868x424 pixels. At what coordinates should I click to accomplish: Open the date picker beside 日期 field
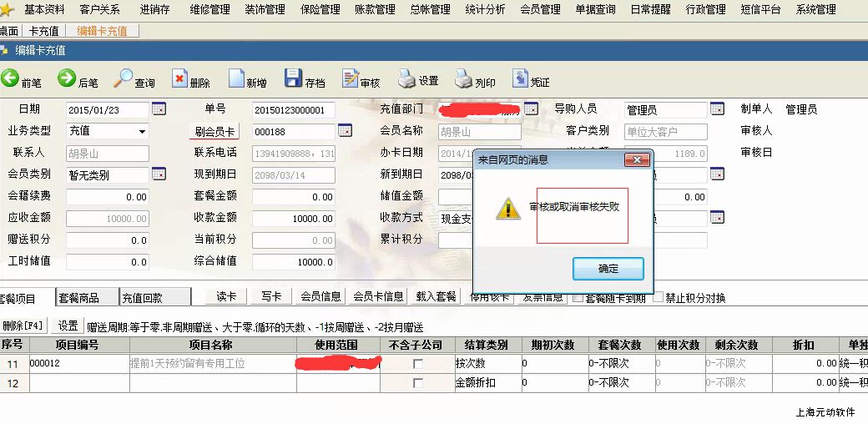159,109
